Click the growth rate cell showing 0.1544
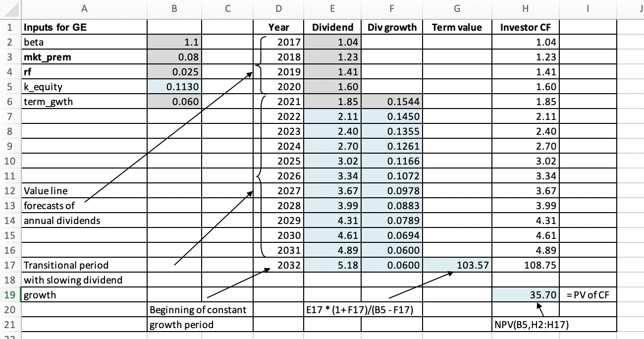 coord(392,102)
